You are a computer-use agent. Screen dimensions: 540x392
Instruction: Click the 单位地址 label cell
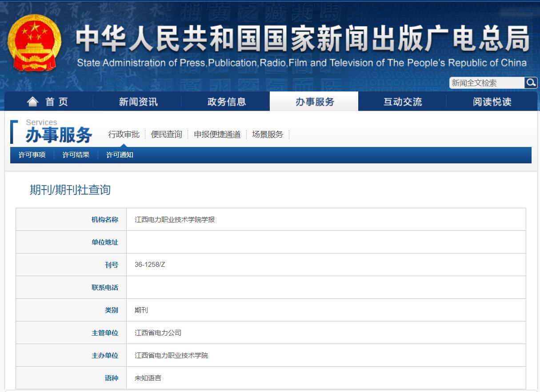click(71, 242)
